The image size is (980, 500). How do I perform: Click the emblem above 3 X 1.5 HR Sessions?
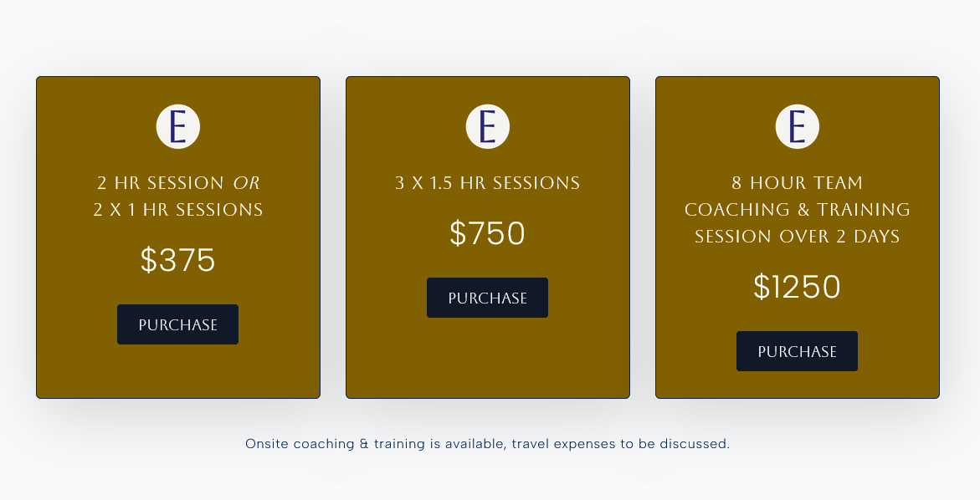coord(487,125)
